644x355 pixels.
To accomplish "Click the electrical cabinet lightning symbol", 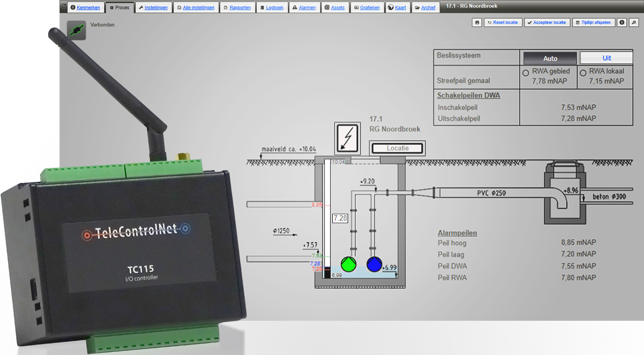I will click(x=347, y=138).
